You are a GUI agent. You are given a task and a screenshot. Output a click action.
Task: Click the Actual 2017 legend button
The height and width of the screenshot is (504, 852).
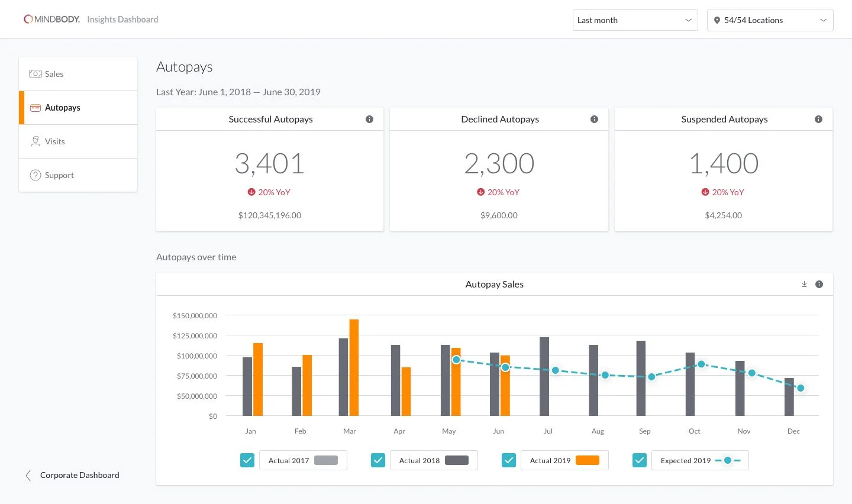[303, 460]
